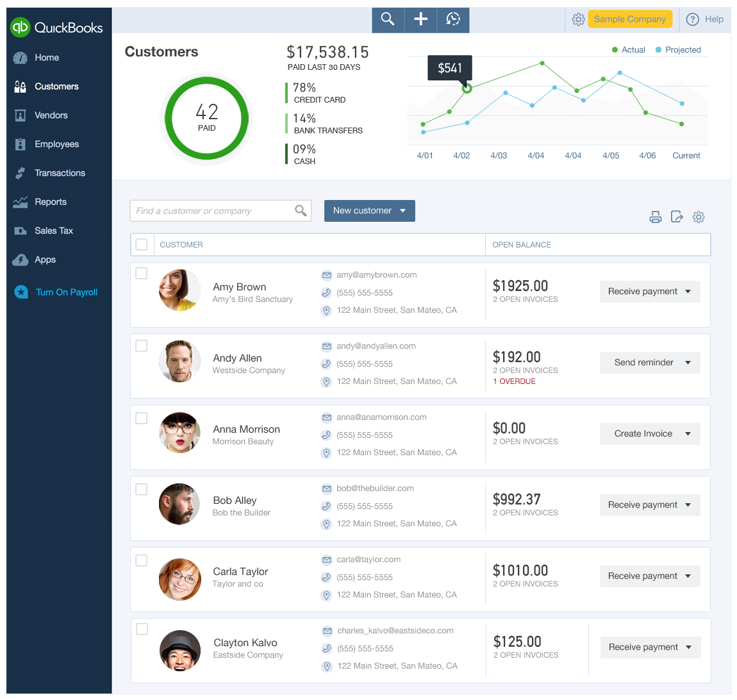Click the Reports chart icon in sidebar
737x700 pixels.
pos(21,202)
